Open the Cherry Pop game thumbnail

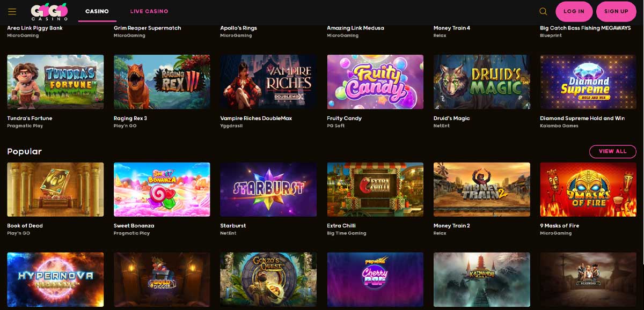click(x=375, y=280)
